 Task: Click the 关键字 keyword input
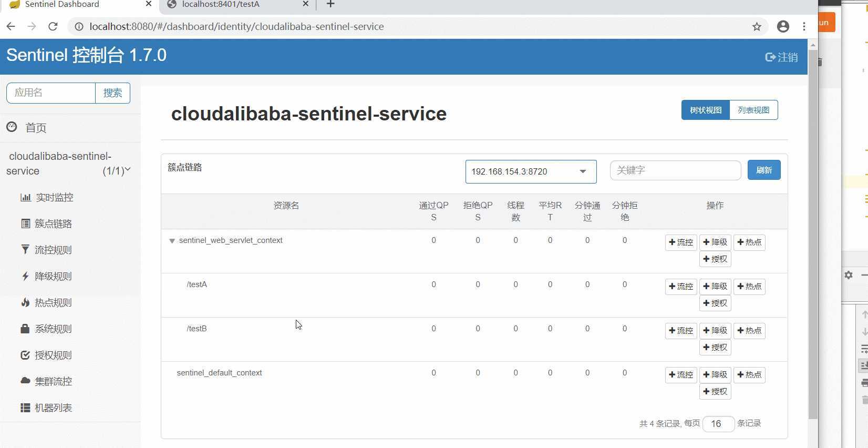pyautogui.click(x=675, y=170)
